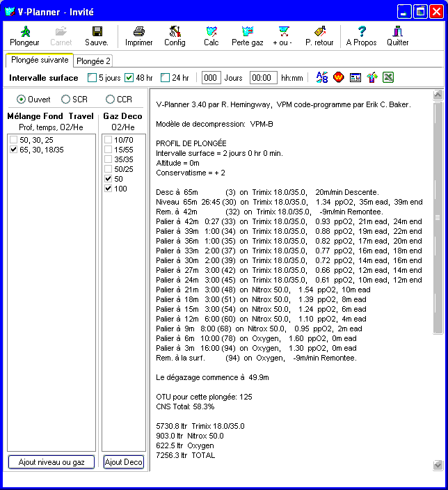Click the '7256.3 ltr TOTAL' line
Viewport: 448px width, 490px height.
pos(186,455)
